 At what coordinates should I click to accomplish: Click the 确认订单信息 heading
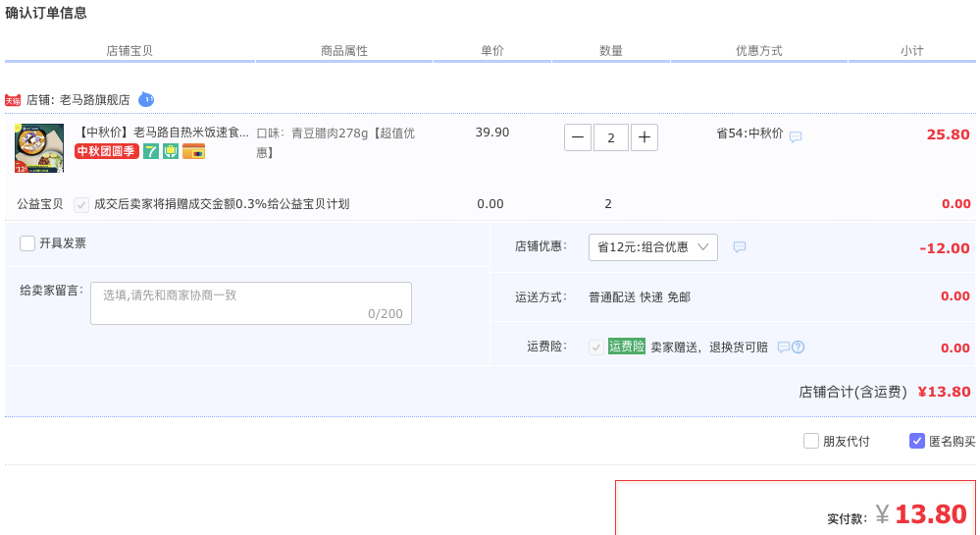[46, 13]
